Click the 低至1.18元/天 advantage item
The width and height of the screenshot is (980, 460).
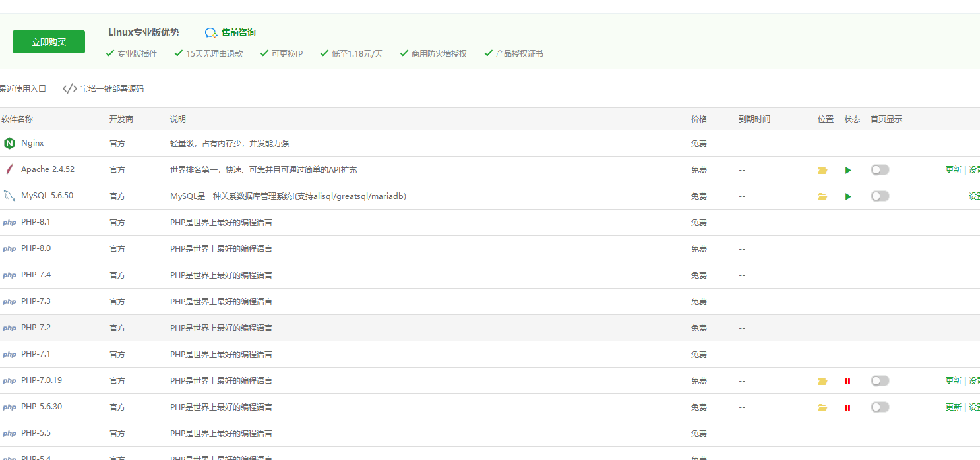pos(352,54)
